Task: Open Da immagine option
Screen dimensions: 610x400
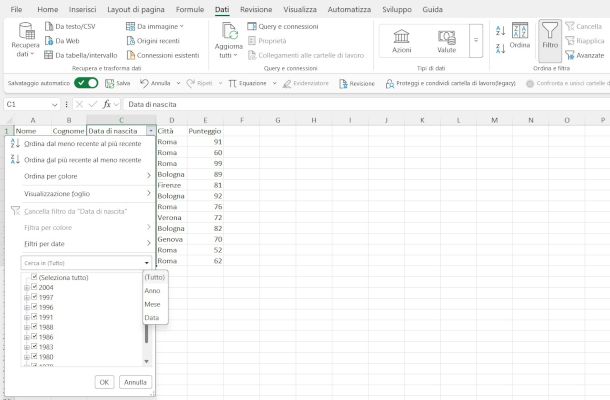Action: 155,26
